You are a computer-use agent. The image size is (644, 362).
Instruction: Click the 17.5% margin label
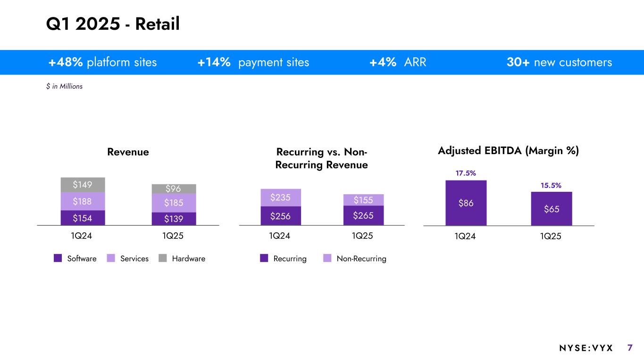(x=466, y=173)
